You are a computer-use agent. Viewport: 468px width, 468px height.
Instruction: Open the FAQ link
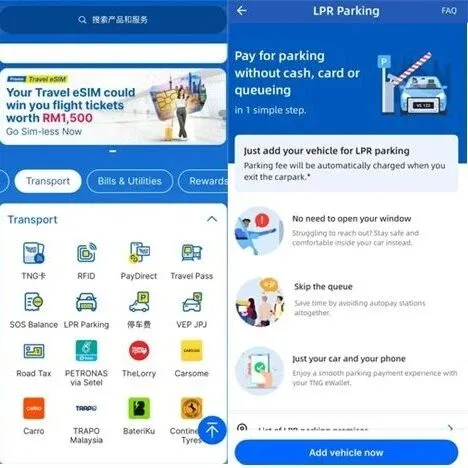(x=449, y=11)
